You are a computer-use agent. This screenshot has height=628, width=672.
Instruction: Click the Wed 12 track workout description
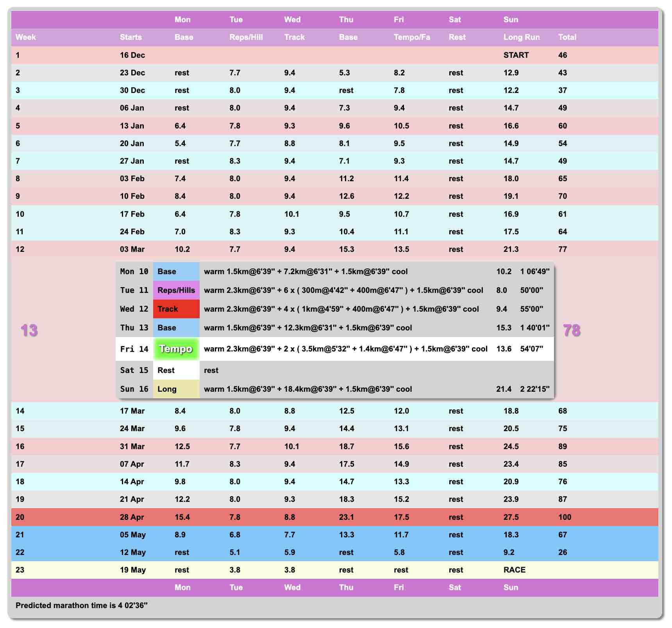tap(341, 309)
